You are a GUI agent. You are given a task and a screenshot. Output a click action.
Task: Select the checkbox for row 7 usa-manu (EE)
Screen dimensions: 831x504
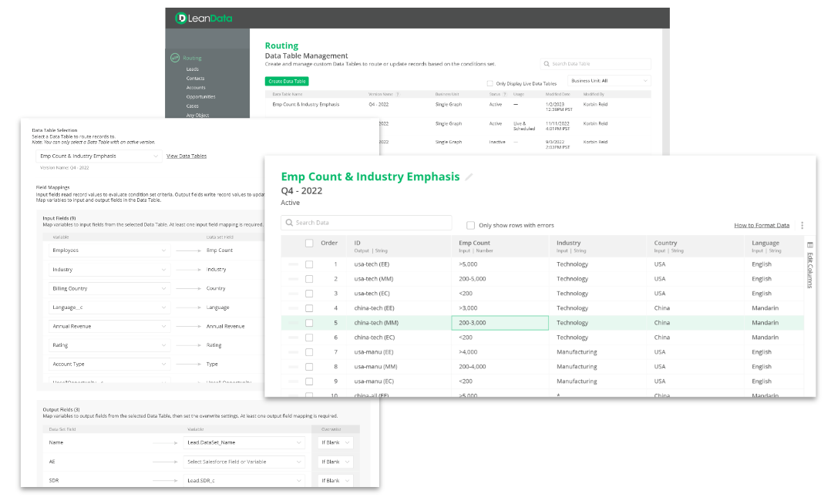tap(309, 352)
